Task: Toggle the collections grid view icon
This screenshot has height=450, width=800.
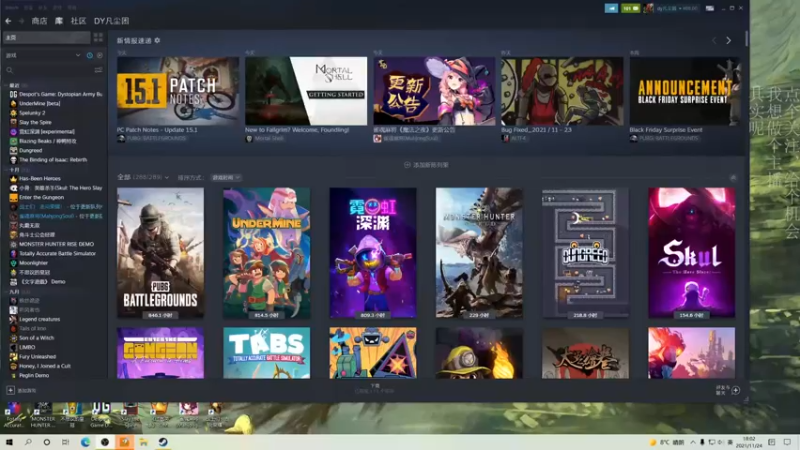Action: pos(98,37)
